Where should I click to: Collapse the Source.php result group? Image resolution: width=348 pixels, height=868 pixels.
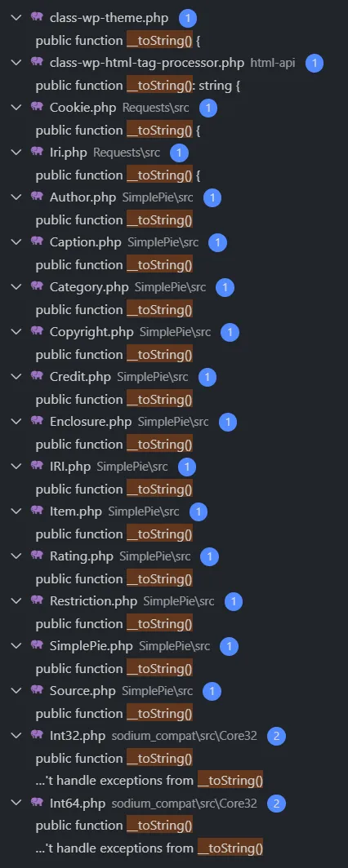(x=16, y=690)
